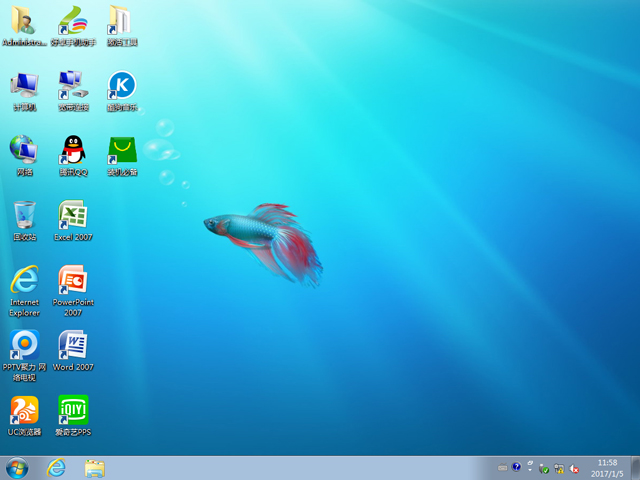Launch PowerPoint 2007 from the desktop
The width and height of the screenshot is (640, 480).
click(x=72, y=281)
